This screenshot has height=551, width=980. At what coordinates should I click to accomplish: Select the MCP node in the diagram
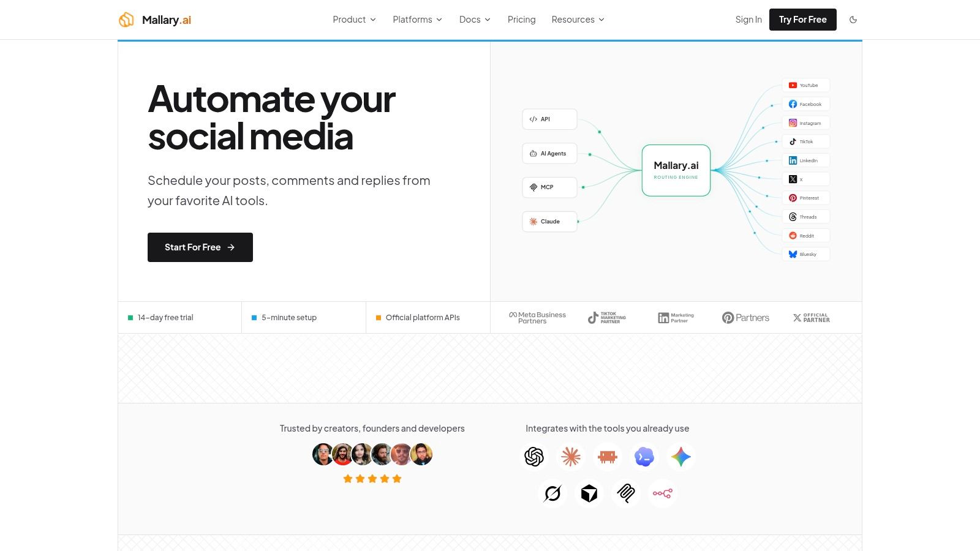(549, 187)
